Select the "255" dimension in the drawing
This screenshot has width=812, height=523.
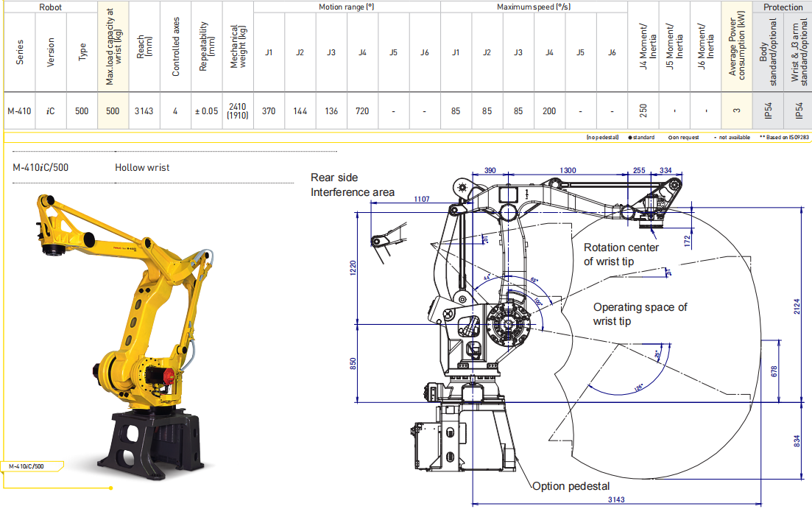(639, 170)
